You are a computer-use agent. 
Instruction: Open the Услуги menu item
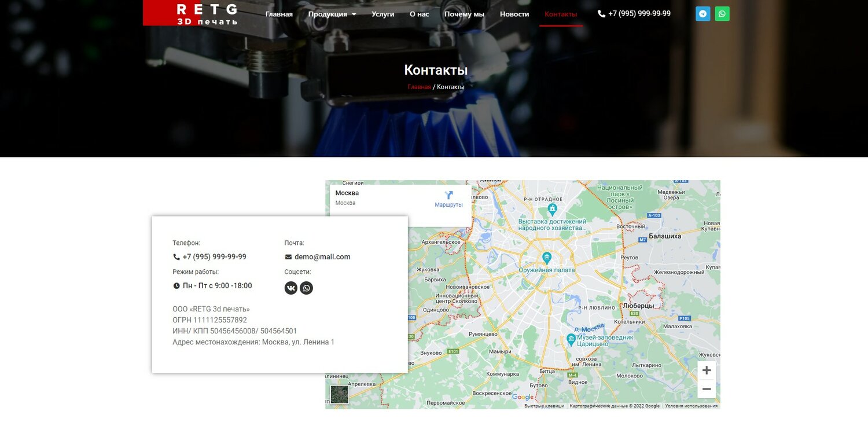click(x=383, y=14)
